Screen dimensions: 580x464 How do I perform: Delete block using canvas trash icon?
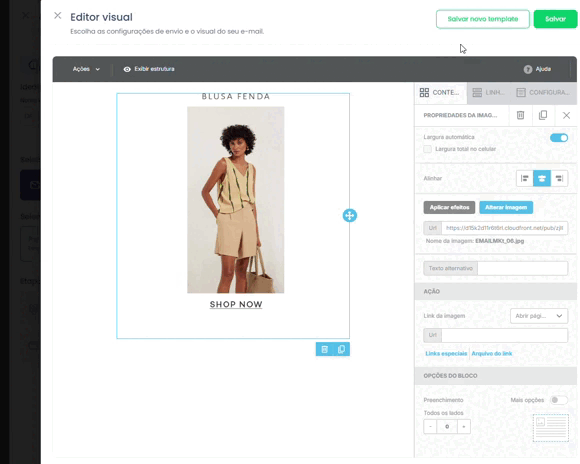pos(324,349)
